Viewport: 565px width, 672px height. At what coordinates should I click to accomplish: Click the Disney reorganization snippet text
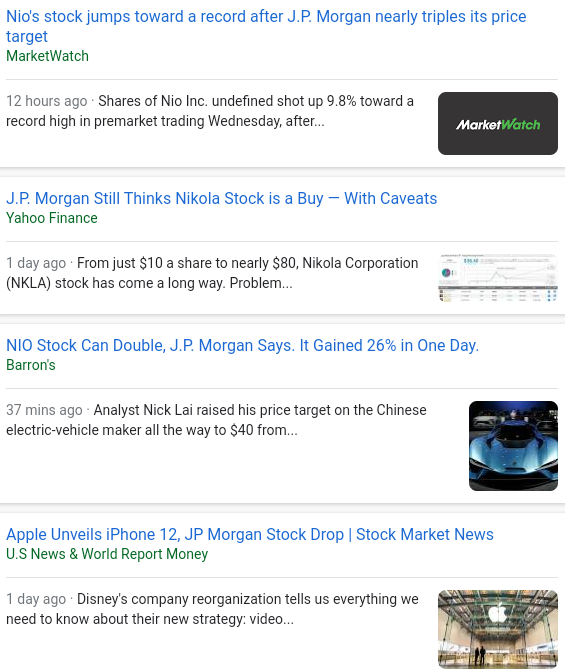[212, 609]
